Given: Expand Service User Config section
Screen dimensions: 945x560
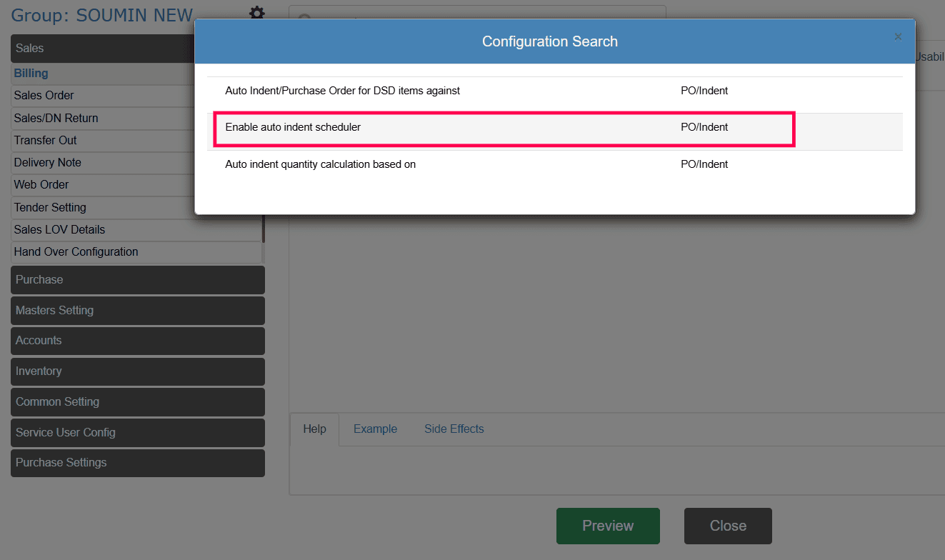Looking at the screenshot, I should (137, 433).
